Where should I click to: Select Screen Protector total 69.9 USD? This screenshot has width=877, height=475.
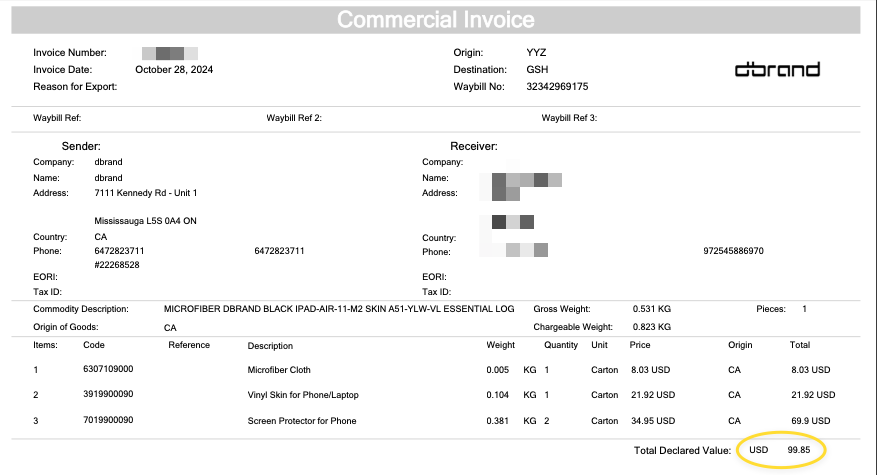click(810, 421)
